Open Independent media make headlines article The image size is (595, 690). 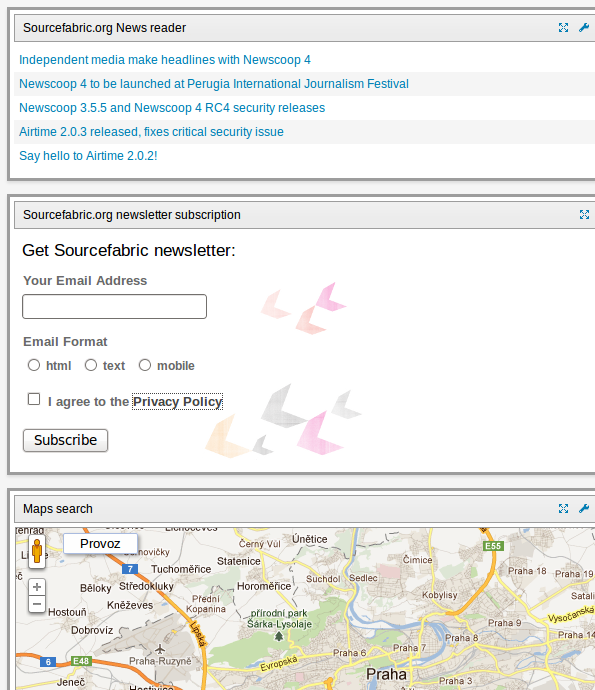tap(165, 60)
